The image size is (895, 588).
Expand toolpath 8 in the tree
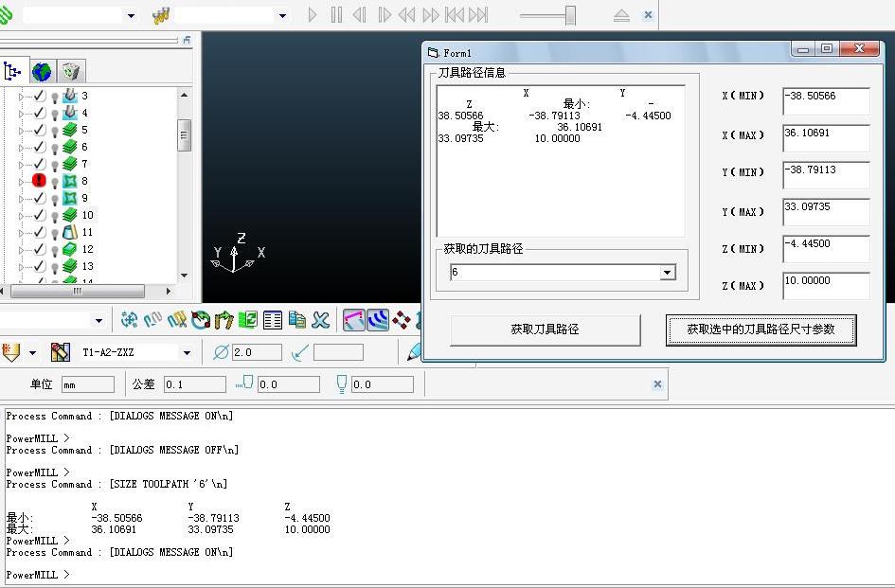pos(21,182)
